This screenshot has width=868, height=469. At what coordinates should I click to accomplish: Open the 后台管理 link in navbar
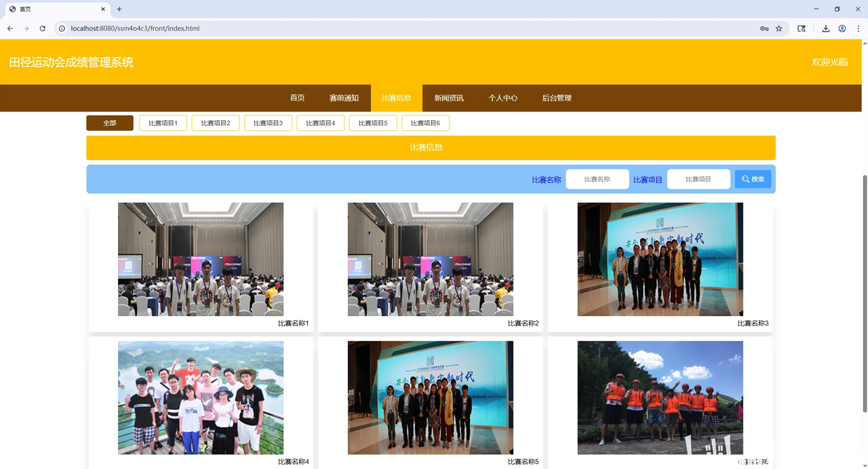pyautogui.click(x=556, y=98)
